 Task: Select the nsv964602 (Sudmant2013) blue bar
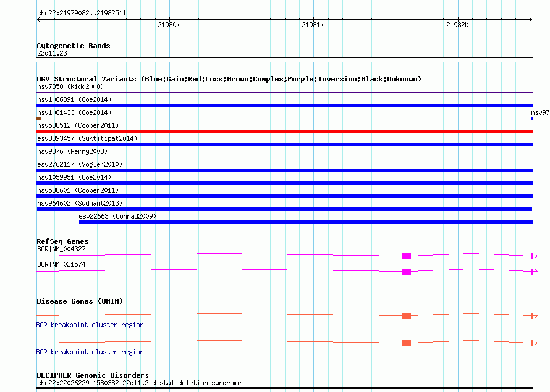click(x=284, y=209)
